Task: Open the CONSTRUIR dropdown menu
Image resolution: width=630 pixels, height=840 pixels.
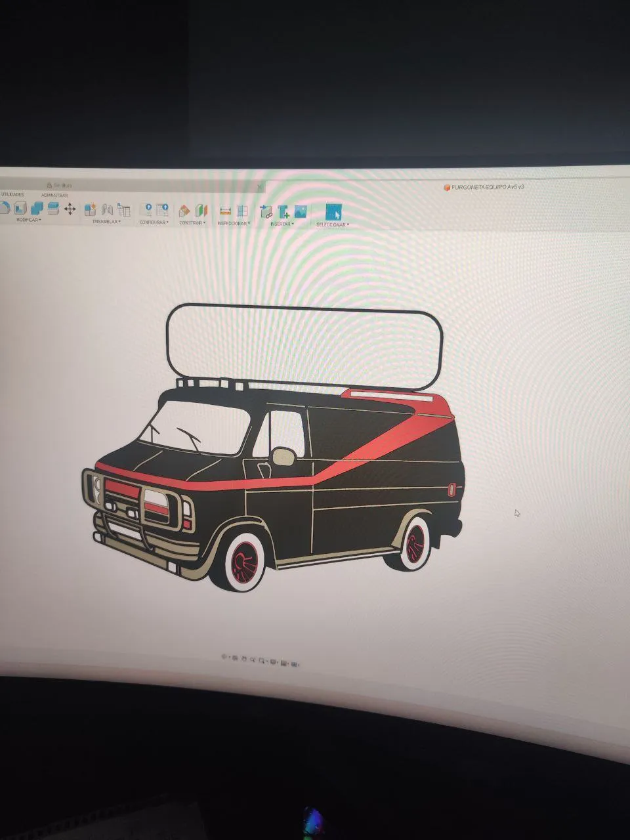Action: coord(192,222)
